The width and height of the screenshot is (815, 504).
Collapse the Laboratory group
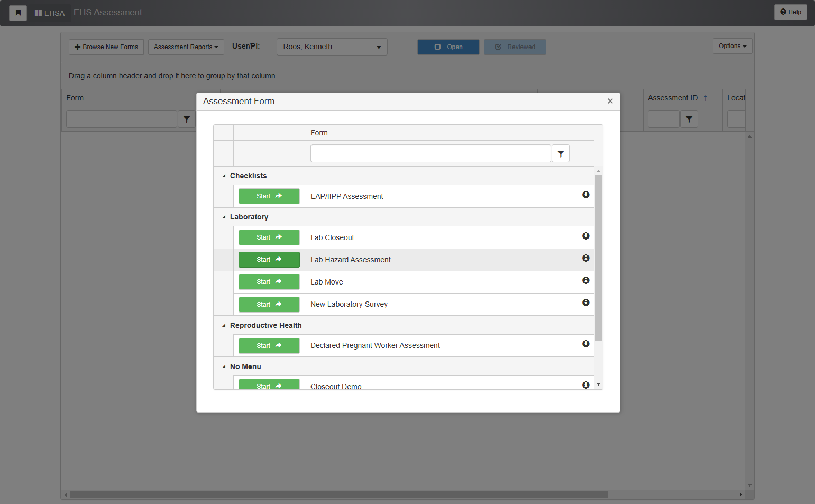pos(224,217)
